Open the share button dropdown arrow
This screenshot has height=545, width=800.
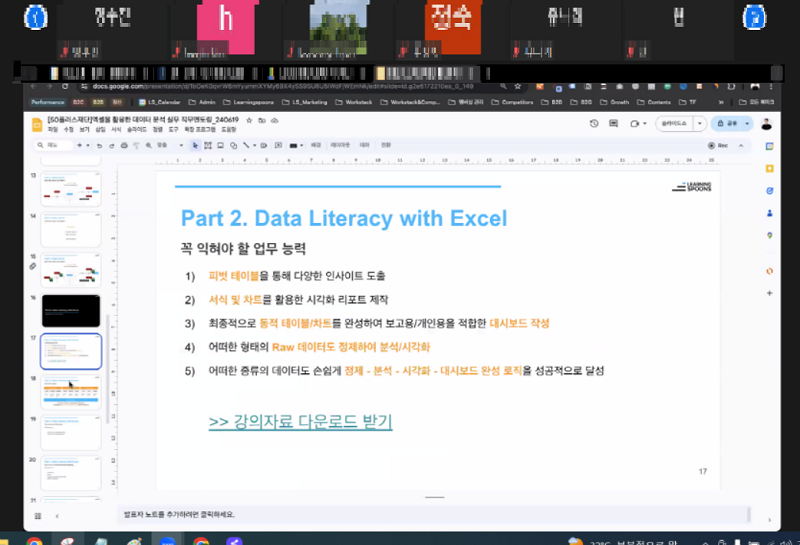747,123
